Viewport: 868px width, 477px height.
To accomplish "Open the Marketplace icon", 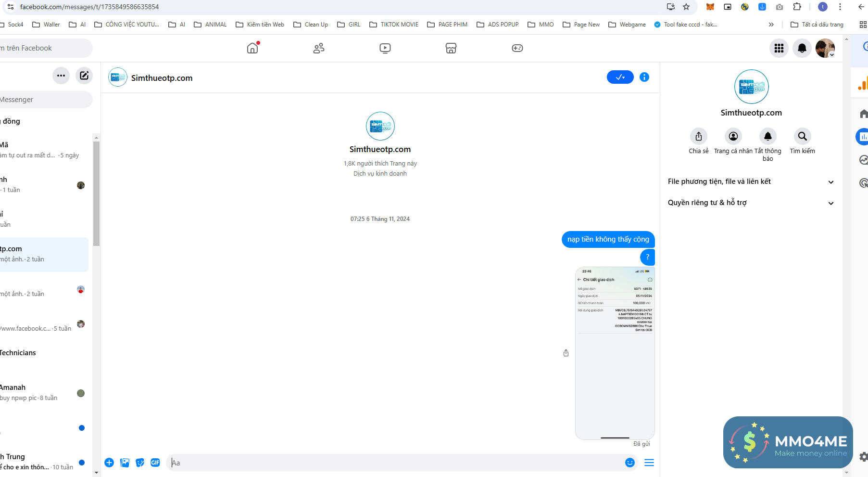I will (451, 48).
